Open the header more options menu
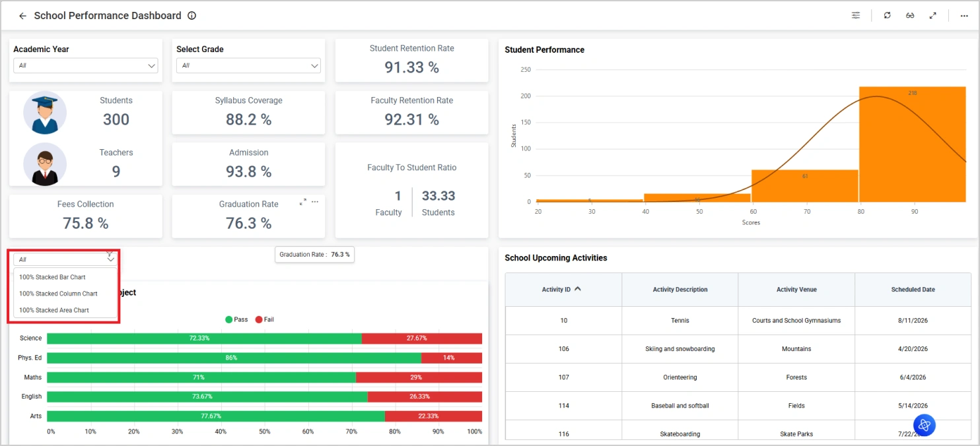980x446 pixels. pos(964,16)
